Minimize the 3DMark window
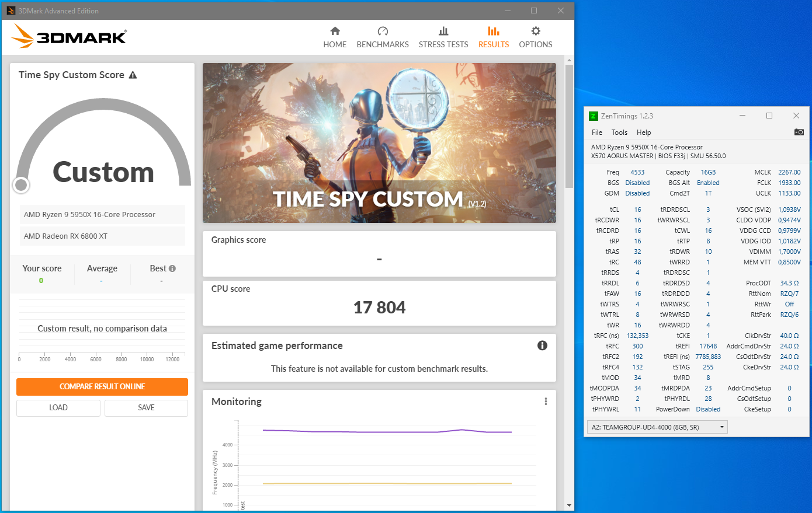The width and height of the screenshot is (812, 513). pyautogui.click(x=507, y=11)
